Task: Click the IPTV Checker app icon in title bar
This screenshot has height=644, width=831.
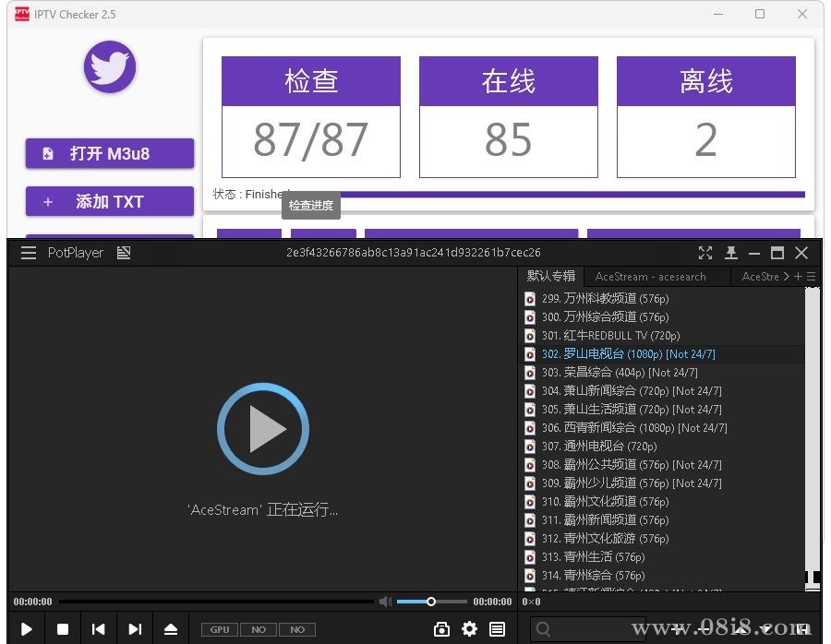Action: [22, 14]
